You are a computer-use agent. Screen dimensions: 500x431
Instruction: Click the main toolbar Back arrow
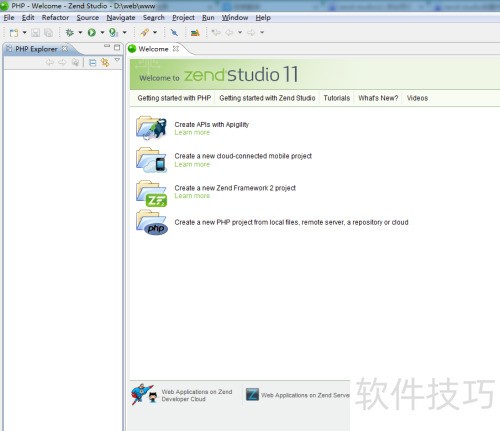click(x=229, y=33)
